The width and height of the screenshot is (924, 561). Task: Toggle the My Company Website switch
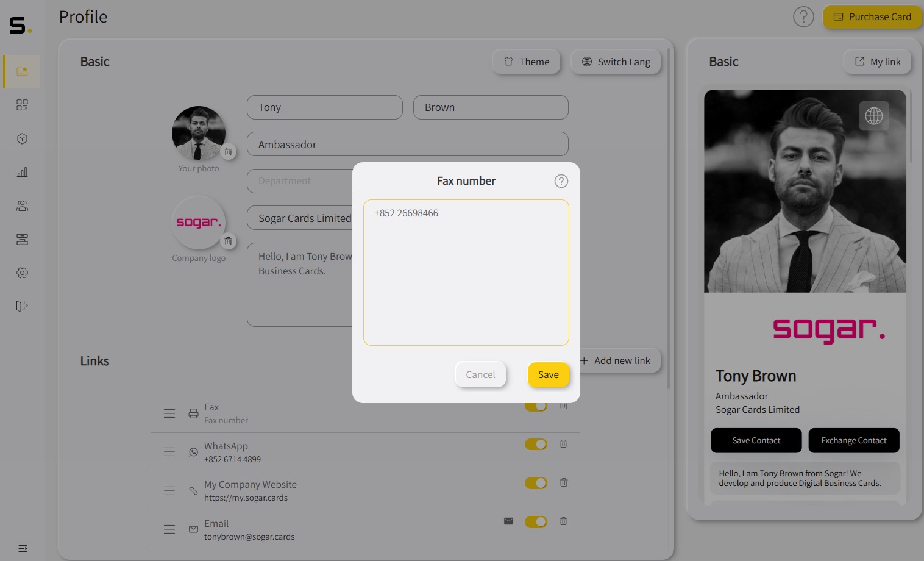point(536,483)
